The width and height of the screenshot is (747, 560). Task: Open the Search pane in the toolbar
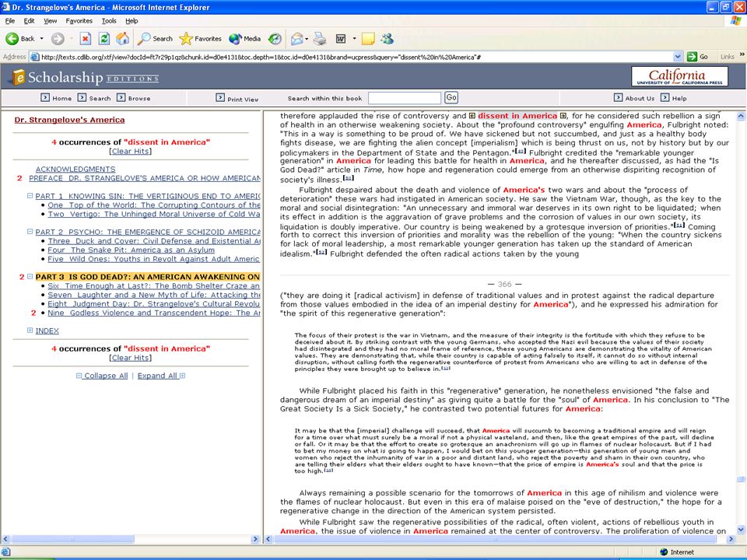tap(155, 39)
